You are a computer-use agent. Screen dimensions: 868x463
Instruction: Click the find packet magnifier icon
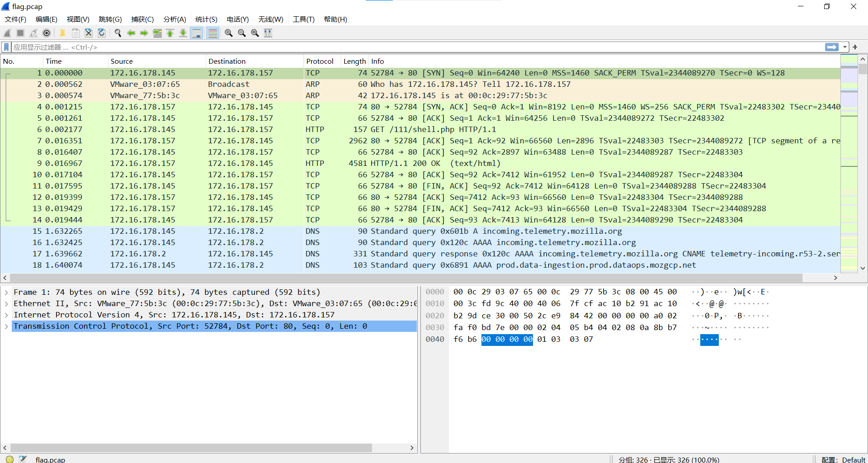pos(118,33)
